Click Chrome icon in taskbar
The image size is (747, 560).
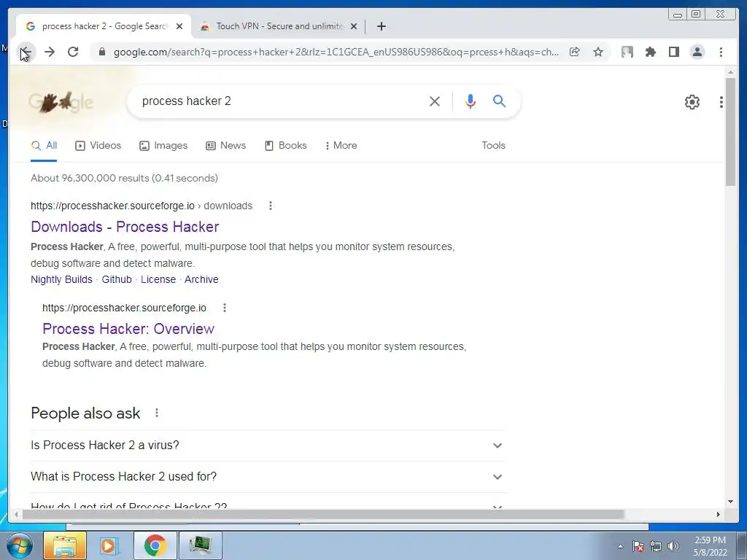click(155, 545)
